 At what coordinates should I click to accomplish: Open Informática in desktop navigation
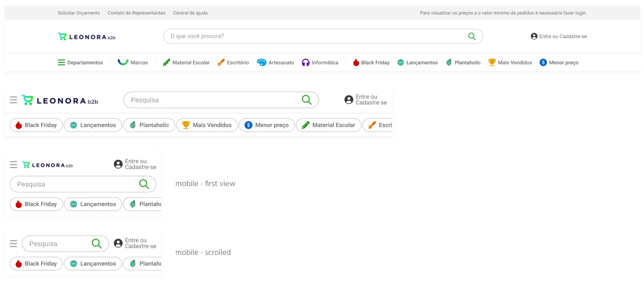click(320, 62)
